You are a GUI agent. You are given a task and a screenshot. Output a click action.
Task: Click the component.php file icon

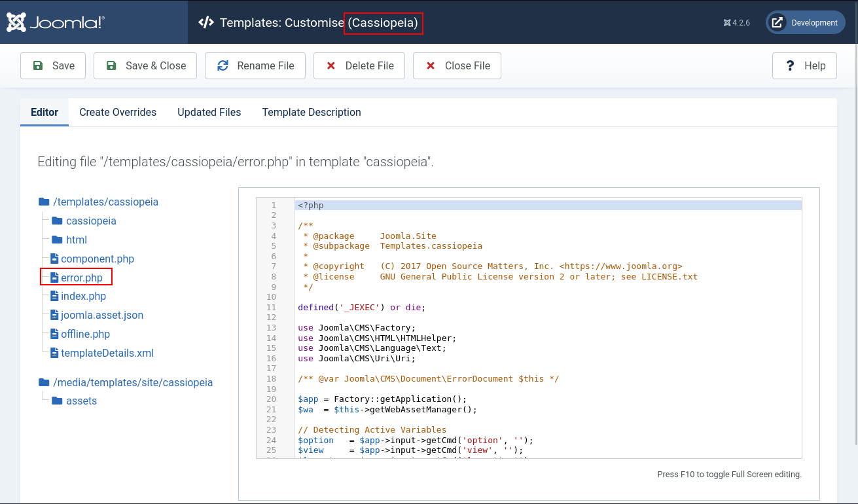[x=55, y=259]
